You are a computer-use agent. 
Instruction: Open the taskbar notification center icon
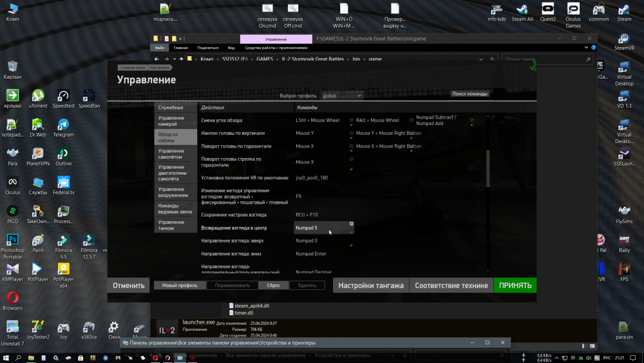[633, 358]
